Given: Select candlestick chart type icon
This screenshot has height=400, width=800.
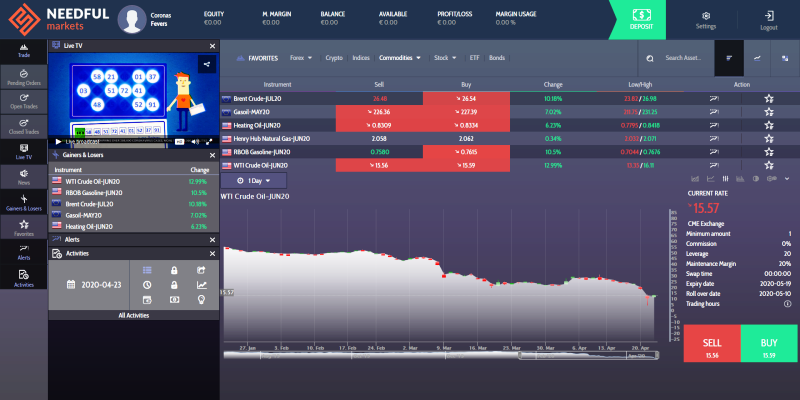Looking at the screenshot, I should tap(725, 179).
